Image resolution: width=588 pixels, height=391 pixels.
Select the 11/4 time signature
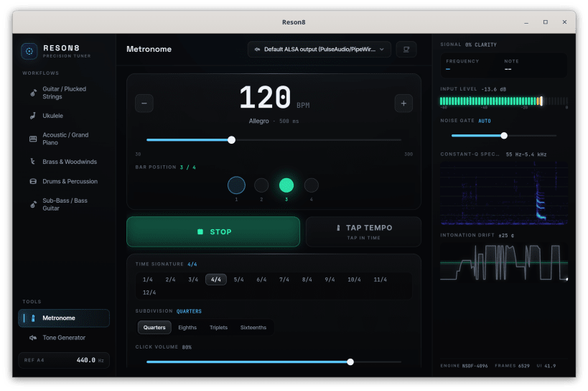[x=381, y=280]
